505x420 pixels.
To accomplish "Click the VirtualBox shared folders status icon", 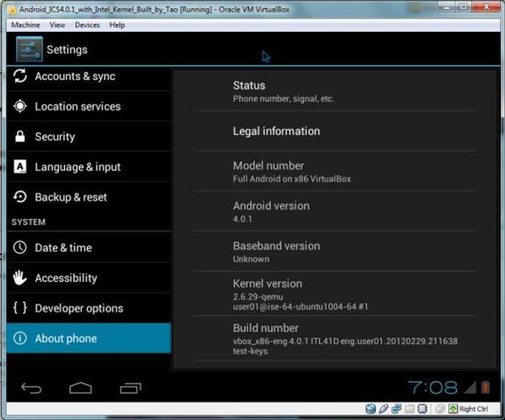I will (x=409, y=409).
